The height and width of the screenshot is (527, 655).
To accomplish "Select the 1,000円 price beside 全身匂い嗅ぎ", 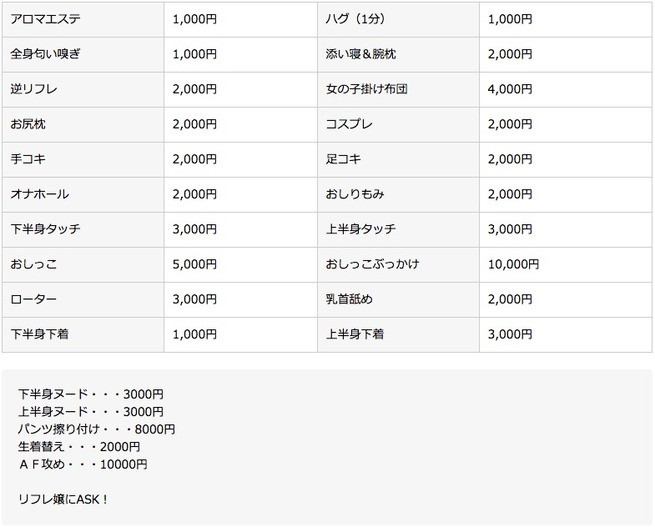I will point(194,54).
